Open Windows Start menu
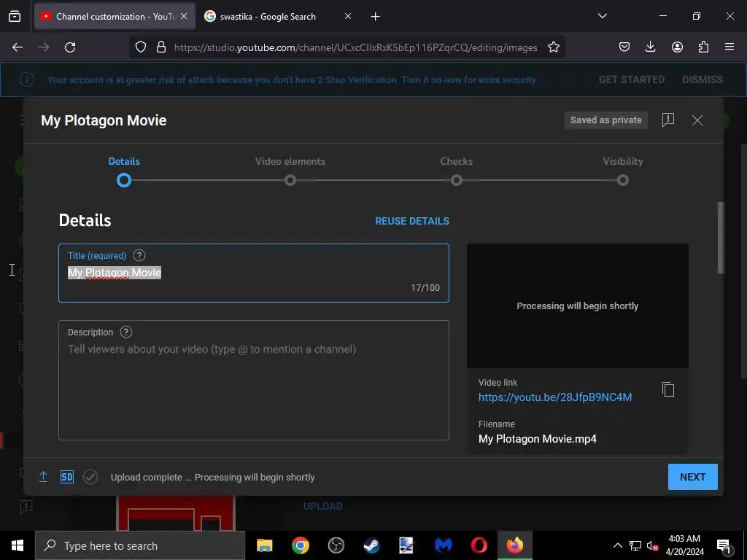 point(18,545)
